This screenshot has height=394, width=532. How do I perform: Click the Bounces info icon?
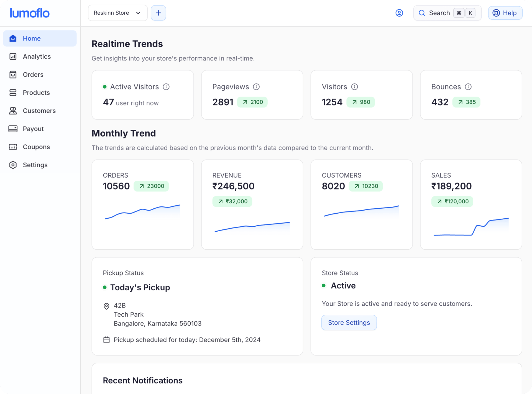click(468, 87)
